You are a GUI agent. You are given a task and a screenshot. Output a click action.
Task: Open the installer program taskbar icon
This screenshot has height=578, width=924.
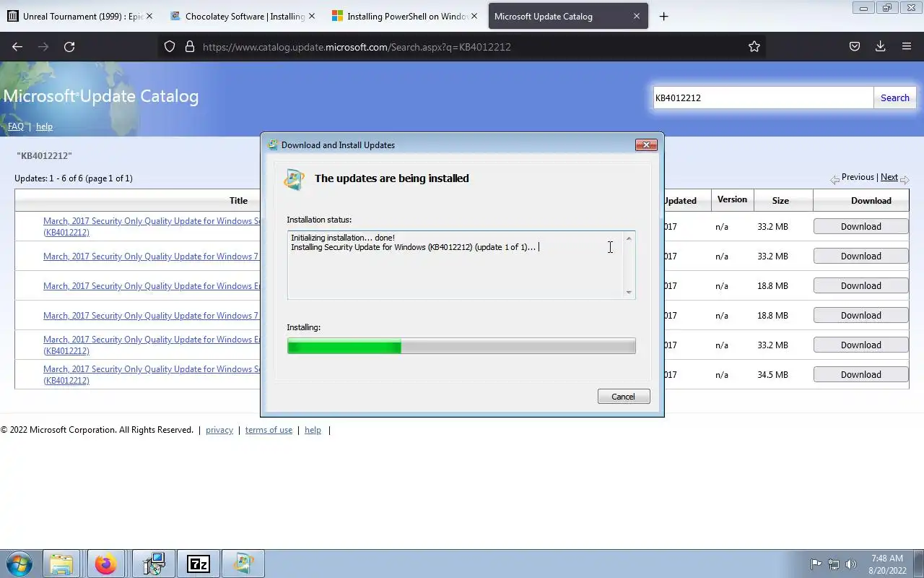tap(154, 564)
